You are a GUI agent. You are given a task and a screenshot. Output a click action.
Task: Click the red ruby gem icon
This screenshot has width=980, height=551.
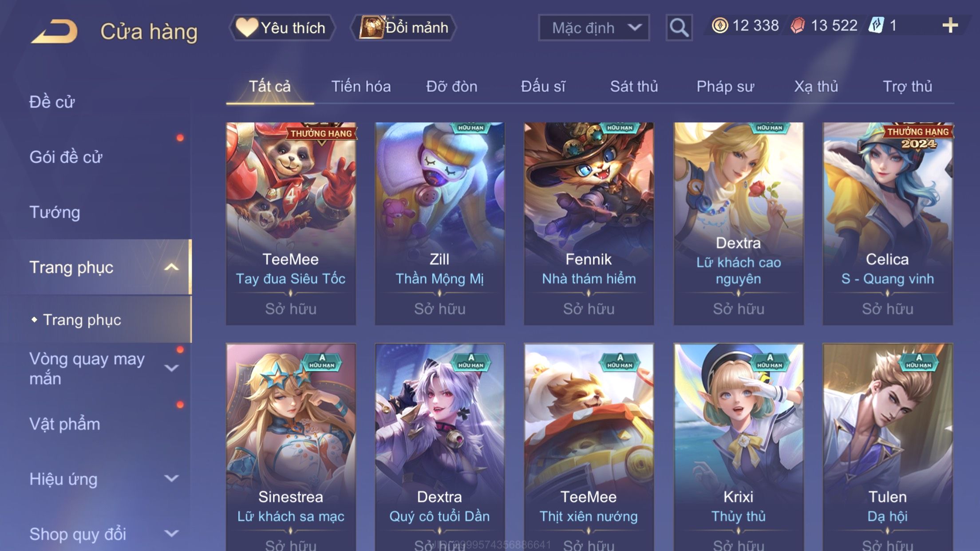[798, 26]
